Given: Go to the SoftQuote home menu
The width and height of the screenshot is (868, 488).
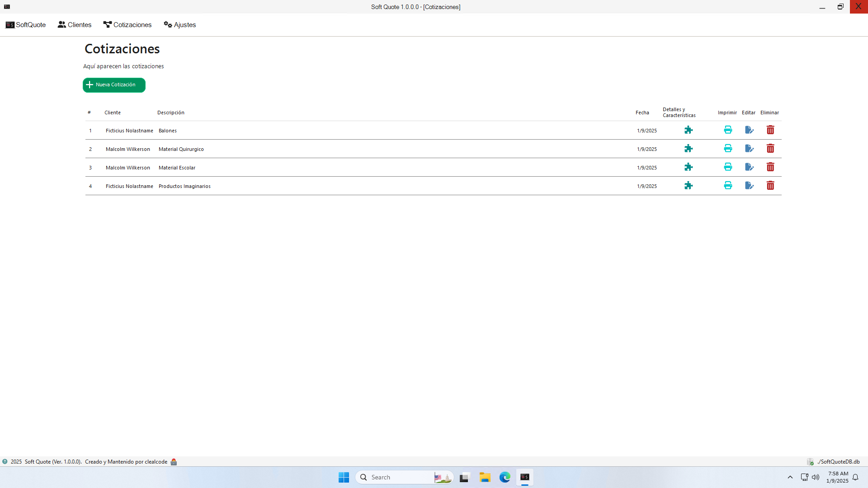Looking at the screenshot, I should (26, 25).
